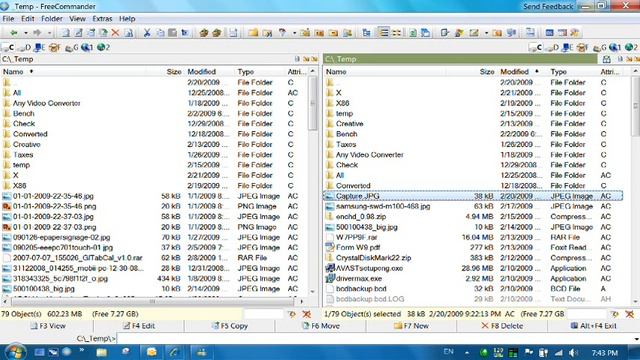Open the Help menu
This screenshot has height=360, width=640.
click(127, 19)
